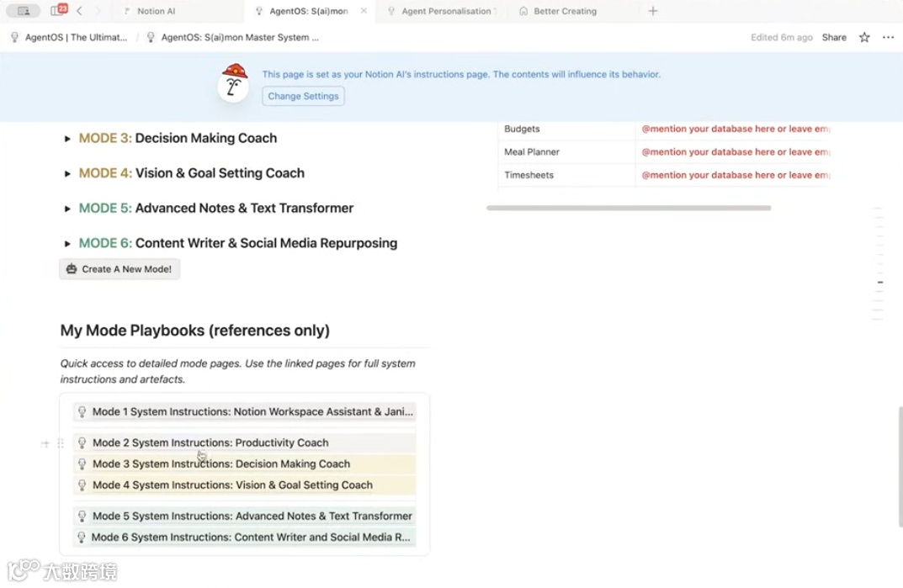Toggle the sidebar panel icon
The height and width of the screenshot is (588, 903).
(23, 11)
